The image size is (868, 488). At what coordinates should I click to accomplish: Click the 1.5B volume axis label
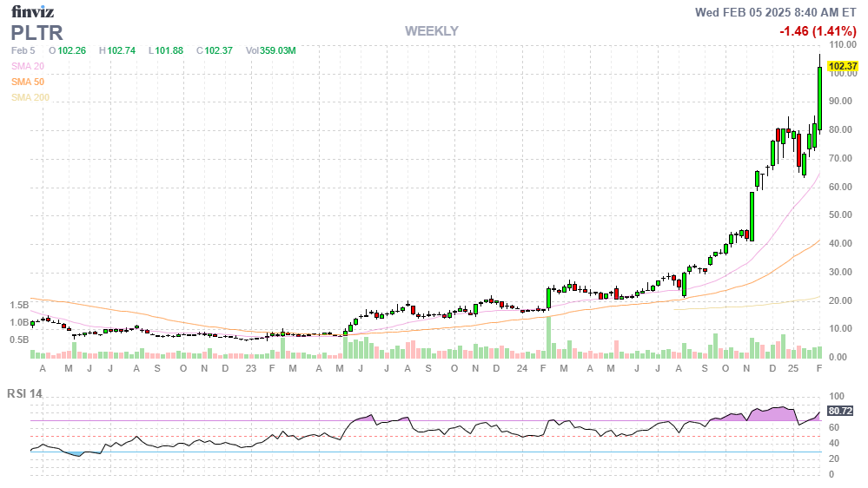(x=19, y=306)
